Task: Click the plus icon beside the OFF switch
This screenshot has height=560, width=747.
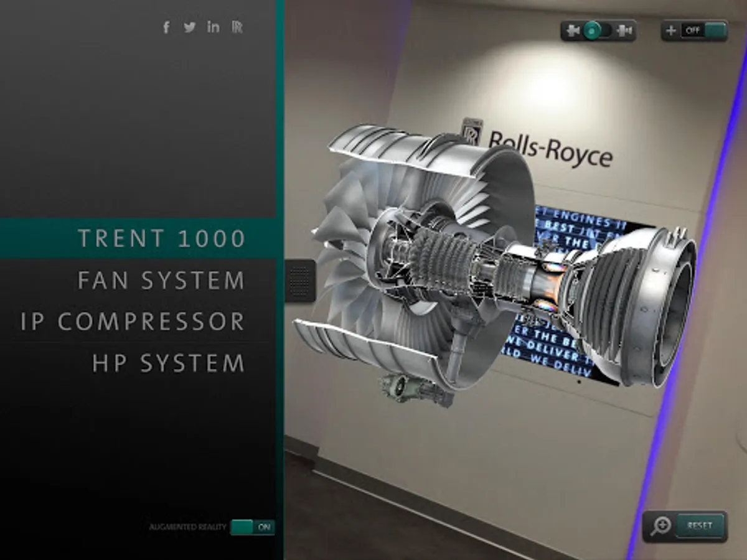Action: click(671, 30)
